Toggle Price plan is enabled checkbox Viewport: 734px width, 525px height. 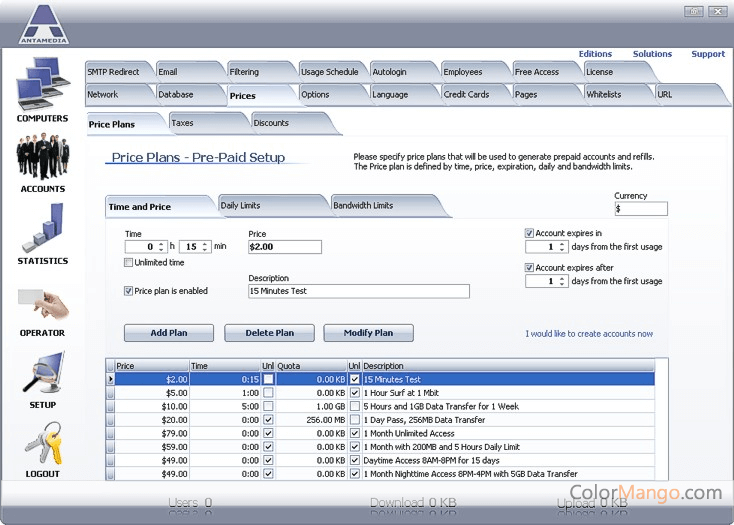point(129,291)
